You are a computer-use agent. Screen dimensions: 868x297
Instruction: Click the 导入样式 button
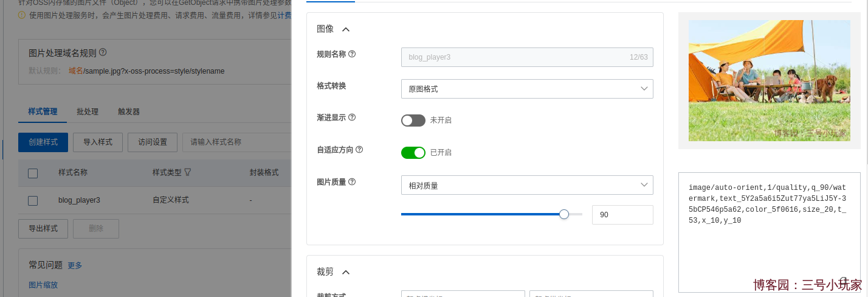[x=98, y=142]
